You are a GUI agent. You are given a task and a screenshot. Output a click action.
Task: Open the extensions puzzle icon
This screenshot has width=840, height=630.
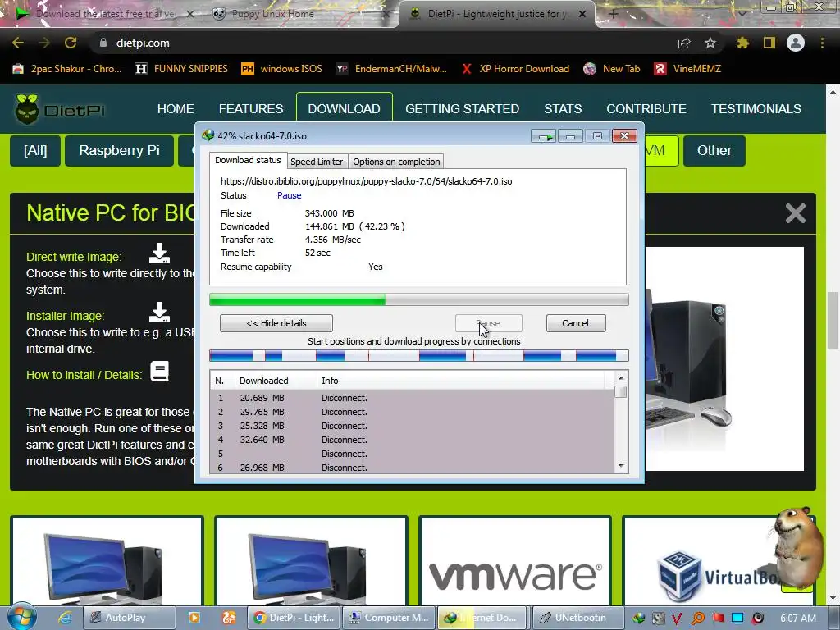pyautogui.click(x=742, y=43)
